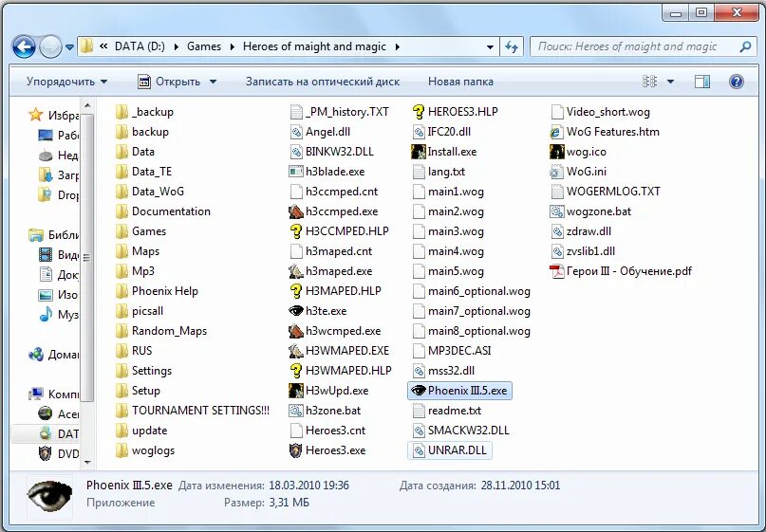
Task: Click the refresh button beside address bar
Action: coord(512,46)
